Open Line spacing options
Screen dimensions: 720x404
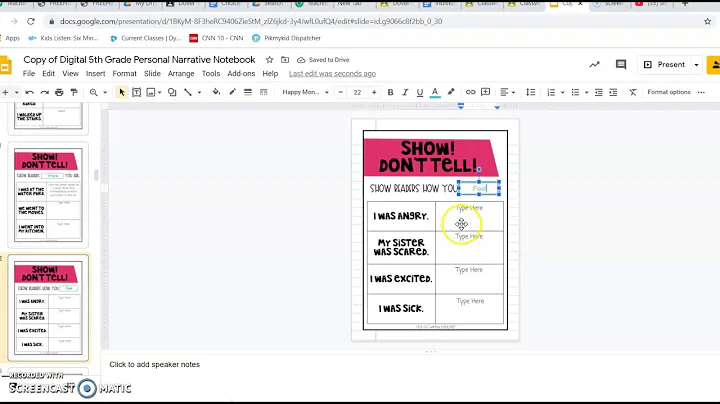[x=530, y=92]
